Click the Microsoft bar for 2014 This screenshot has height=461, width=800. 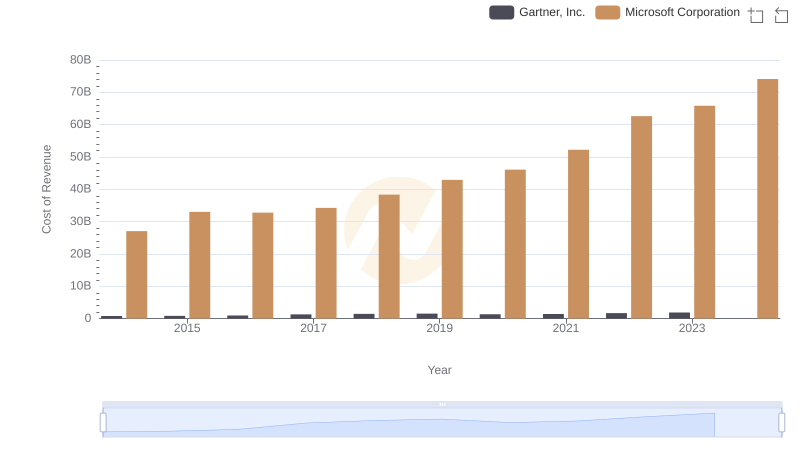tap(137, 275)
